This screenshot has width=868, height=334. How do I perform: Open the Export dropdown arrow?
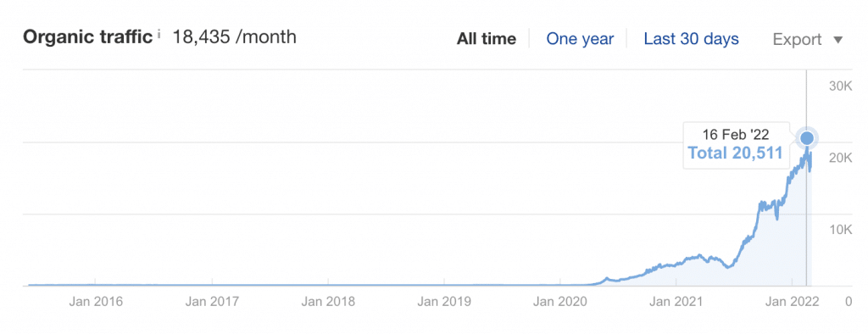click(x=838, y=40)
